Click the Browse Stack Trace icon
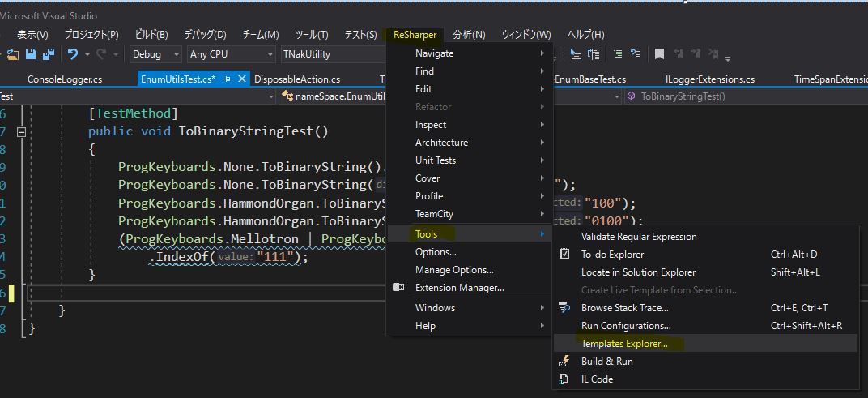The image size is (868, 398). point(565,308)
